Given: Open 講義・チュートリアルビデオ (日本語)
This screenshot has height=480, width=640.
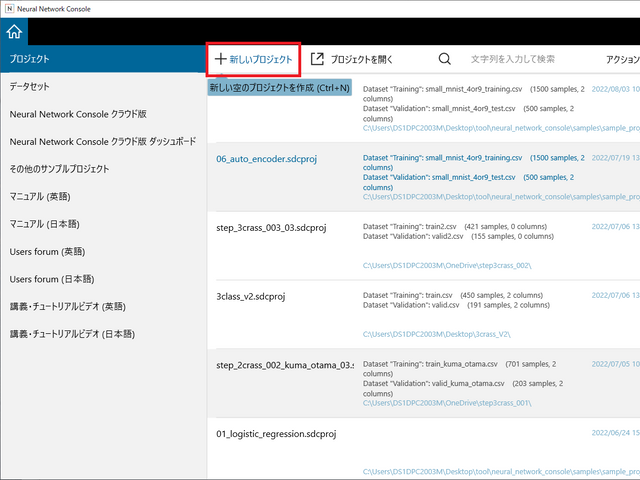Looking at the screenshot, I should coord(72,334).
